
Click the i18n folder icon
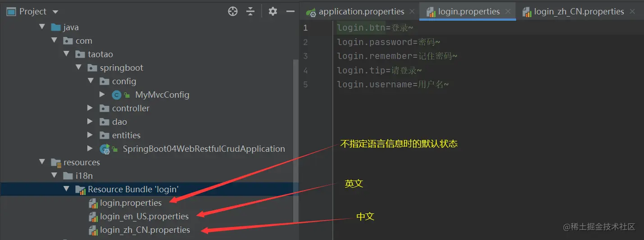pyautogui.click(x=68, y=176)
